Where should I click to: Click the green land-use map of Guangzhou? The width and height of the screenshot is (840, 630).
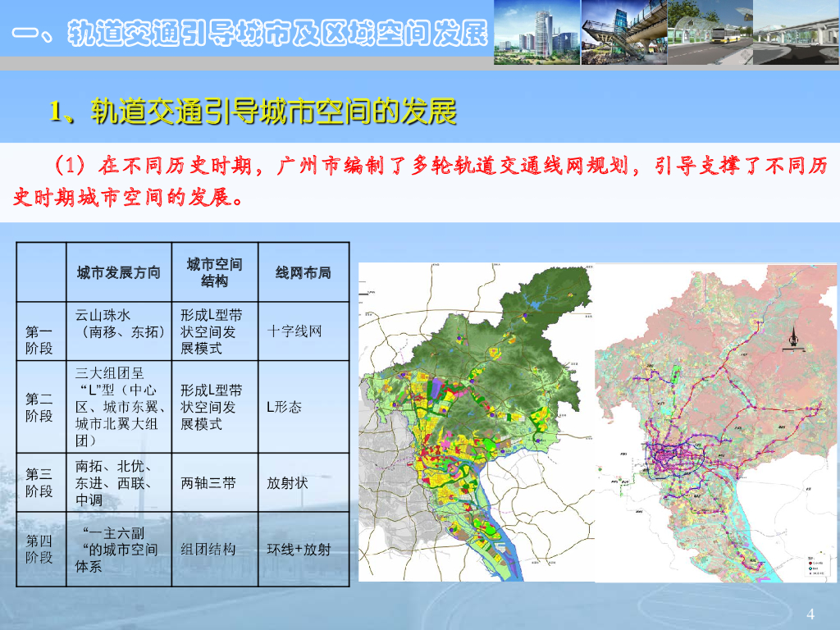(x=476, y=422)
